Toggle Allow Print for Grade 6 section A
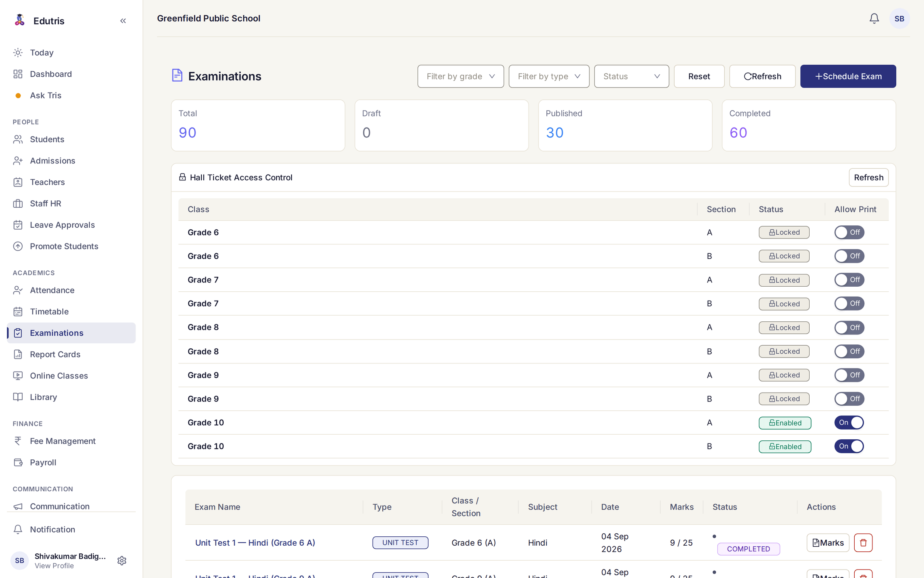 pos(849,232)
